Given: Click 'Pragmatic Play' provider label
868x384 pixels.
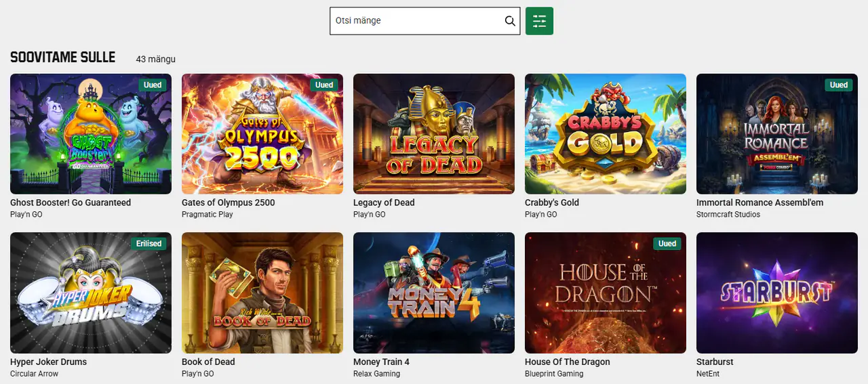Looking at the screenshot, I should [x=208, y=215].
